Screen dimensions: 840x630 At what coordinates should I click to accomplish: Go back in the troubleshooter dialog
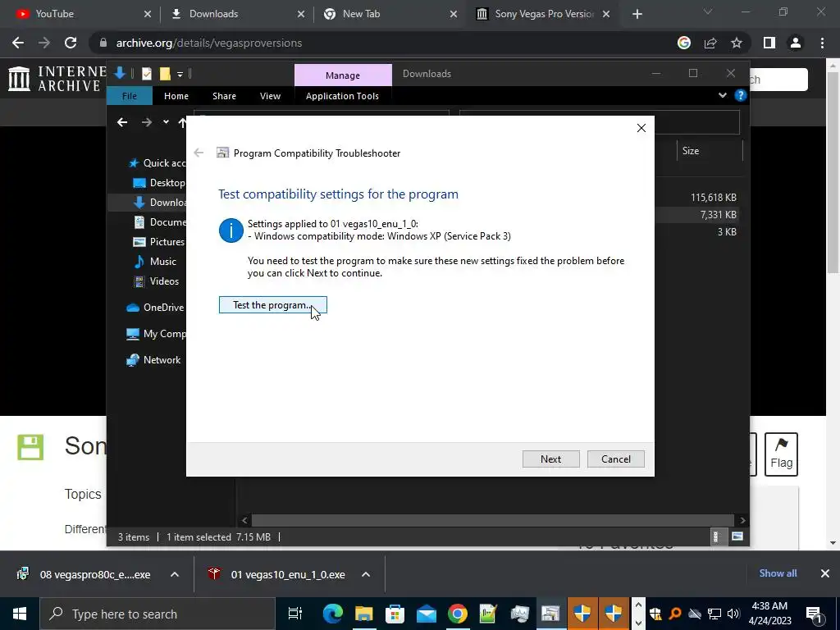(x=199, y=153)
